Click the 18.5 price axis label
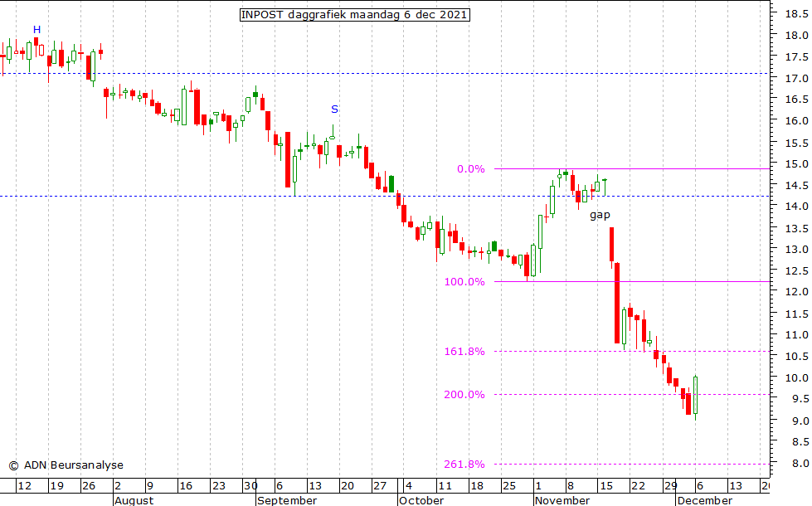The height and width of the screenshot is (506, 812). tap(796, 14)
